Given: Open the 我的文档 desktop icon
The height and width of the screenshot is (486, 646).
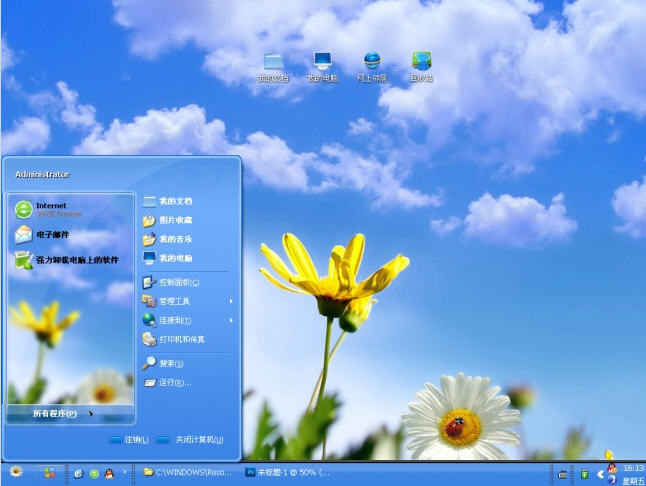Looking at the screenshot, I should (273, 68).
